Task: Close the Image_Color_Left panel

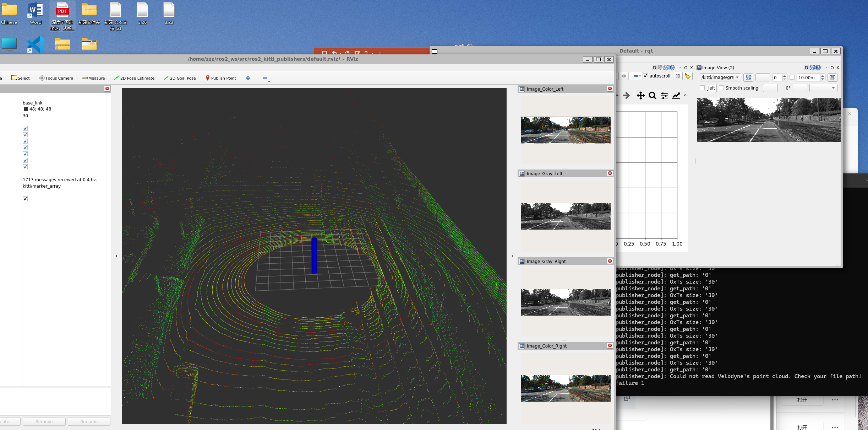Action: click(610, 88)
